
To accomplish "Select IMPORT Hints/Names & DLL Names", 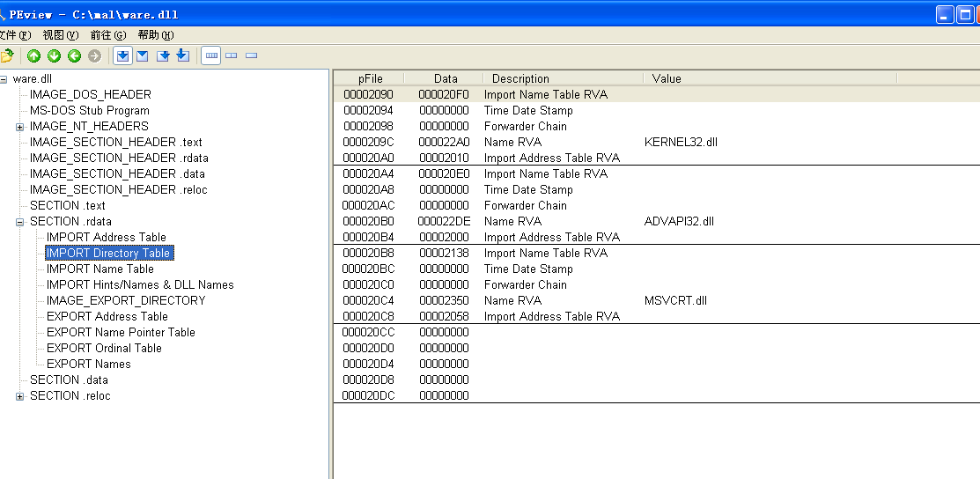I will point(140,285).
